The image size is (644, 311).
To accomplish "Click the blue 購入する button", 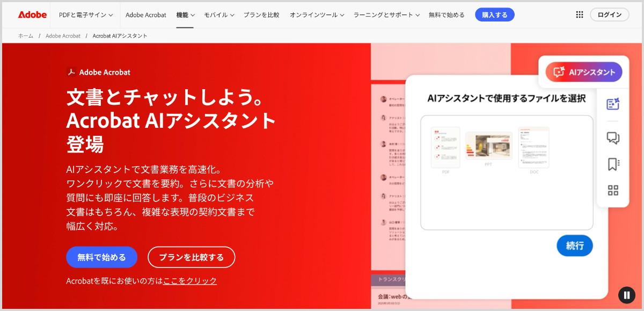I will coord(494,15).
